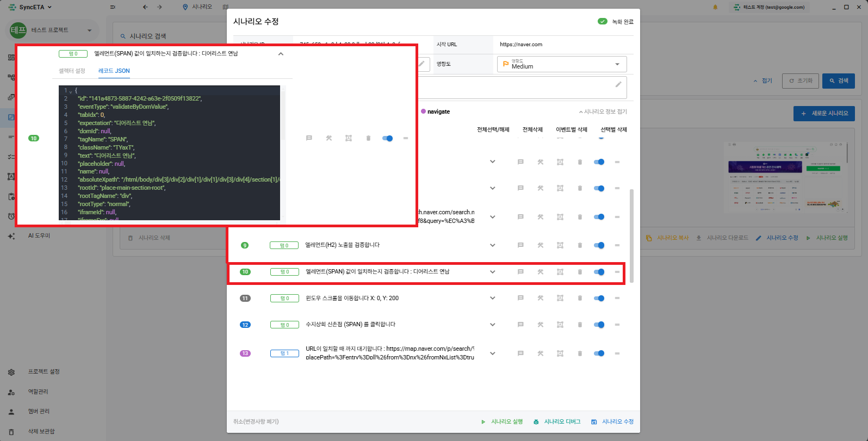868x441 pixels.
Task: Open comment icon for step 10
Action: (x=520, y=272)
